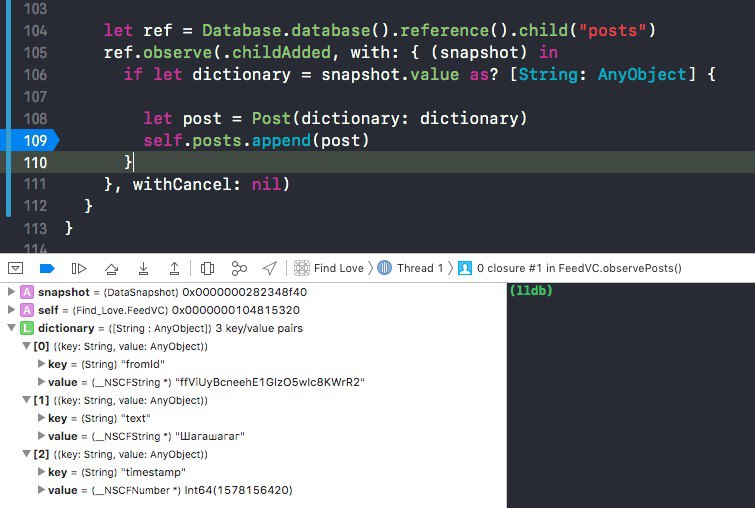Click "posts" string literal on line 104
The height and width of the screenshot is (508, 755).
pos(612,30)
